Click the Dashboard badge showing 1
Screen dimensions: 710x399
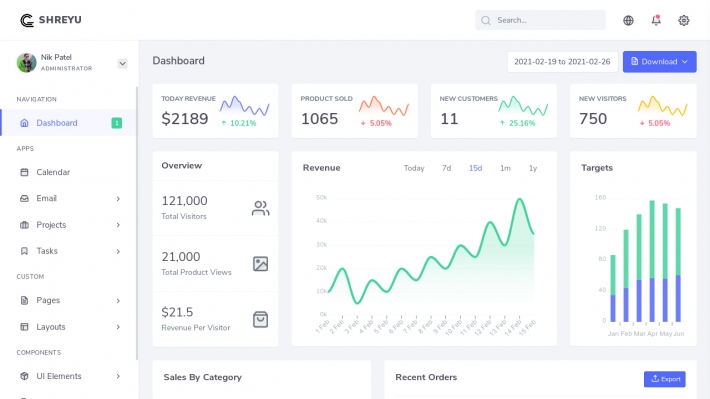tap(116, 123)
